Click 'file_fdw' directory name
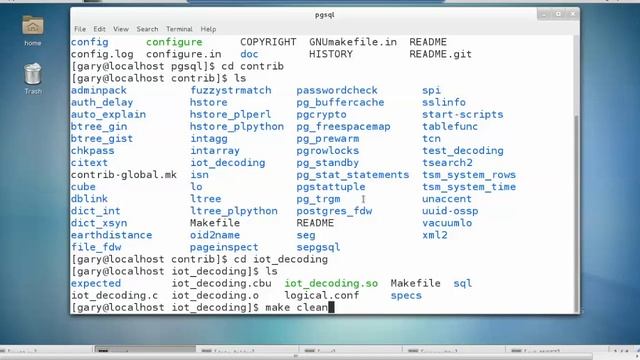Viewport: 640px width, 360px height. tap(96, 247)
